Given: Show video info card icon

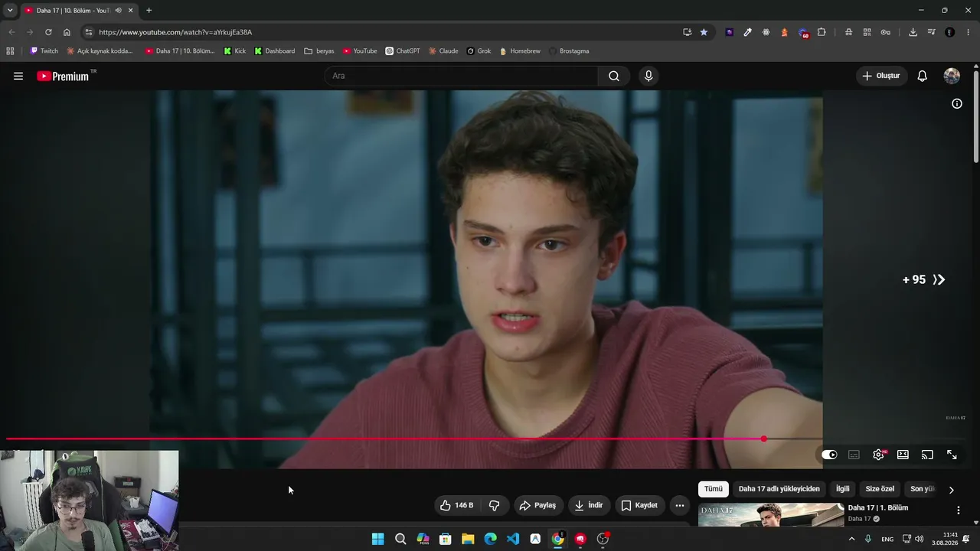Looking at the screenshot, I should pos(957,103).
